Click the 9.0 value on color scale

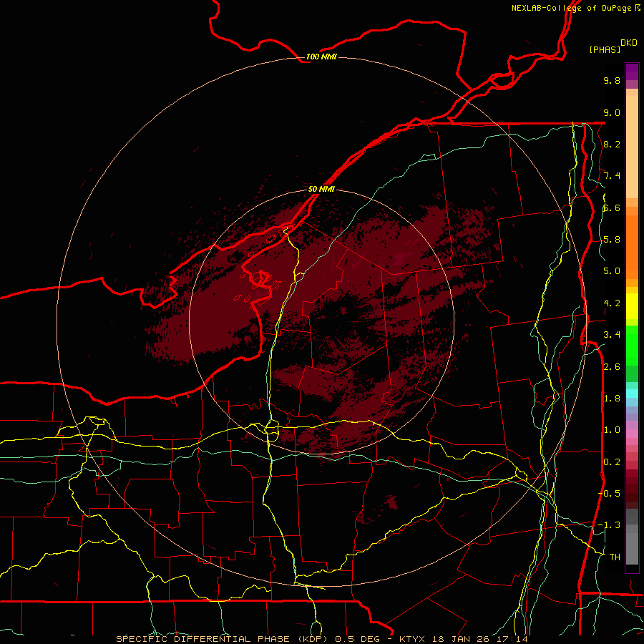612,112
